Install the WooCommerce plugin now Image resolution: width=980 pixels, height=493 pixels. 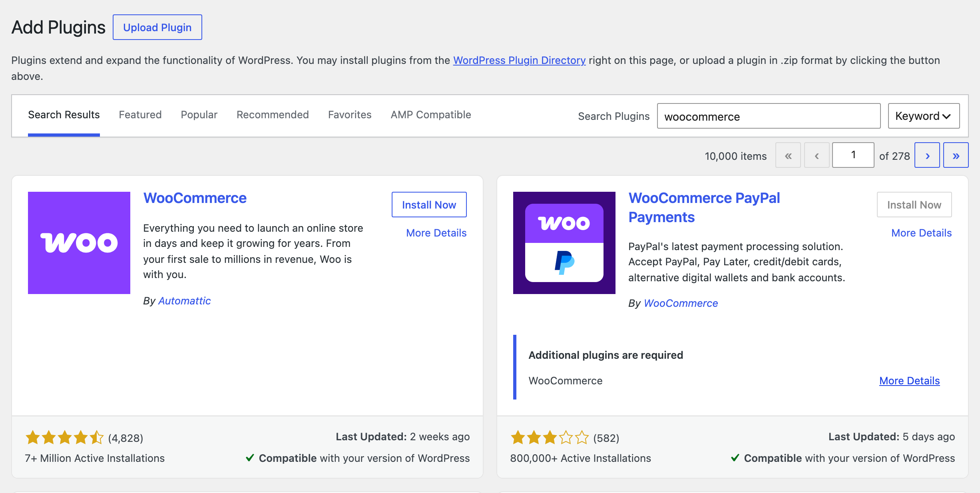[429, 205]
